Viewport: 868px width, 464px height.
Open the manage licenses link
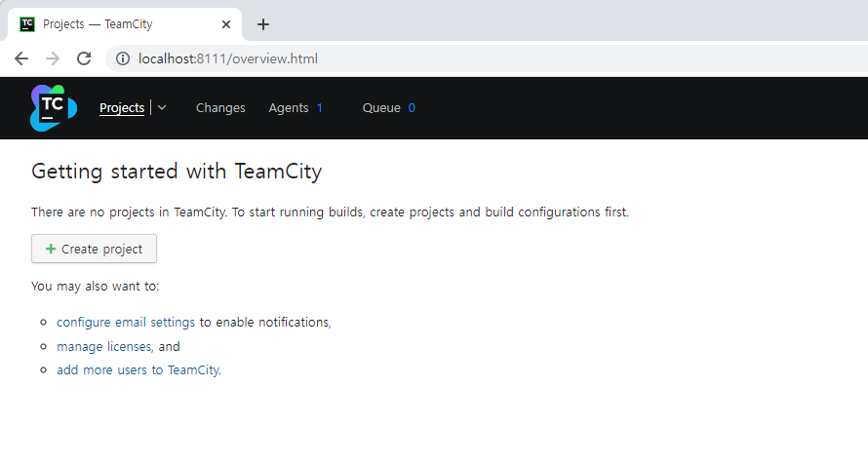(104, 347)
